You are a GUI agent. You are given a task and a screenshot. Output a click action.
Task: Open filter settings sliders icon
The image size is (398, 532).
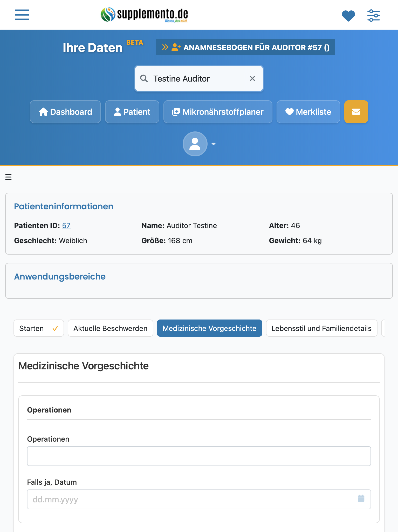click(x=373, y=16)
